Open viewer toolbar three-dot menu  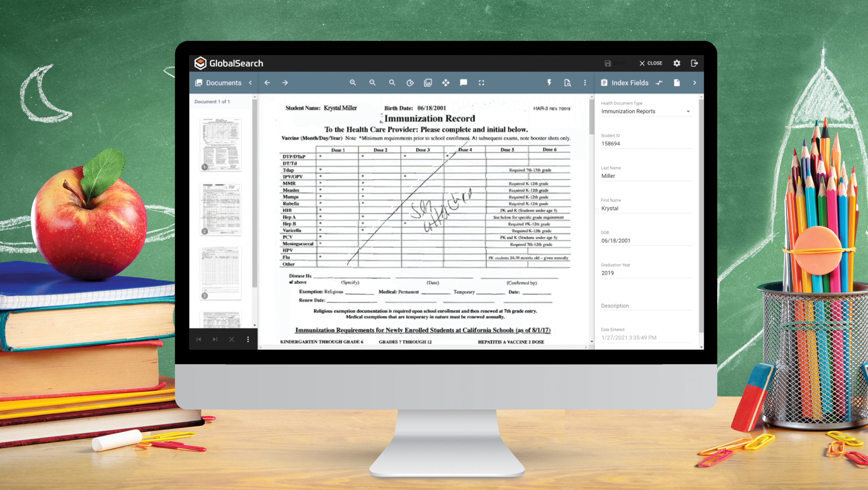pos(585,83)
